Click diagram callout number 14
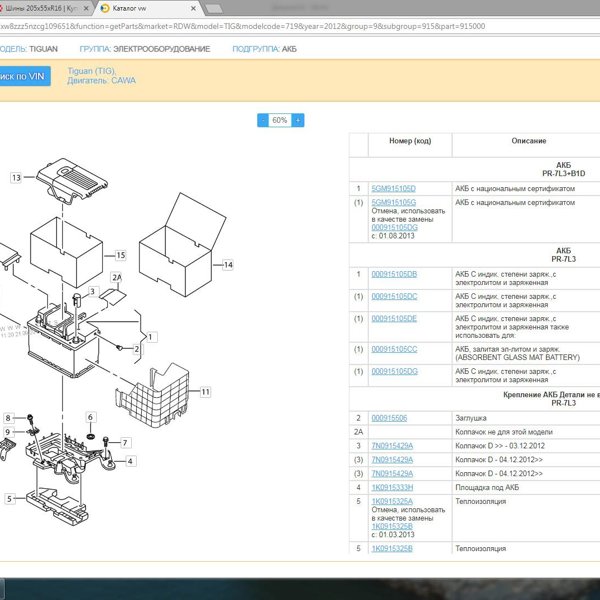Viewport: 600px width, 600px height. pyautogui.click(x=228, y=265)
